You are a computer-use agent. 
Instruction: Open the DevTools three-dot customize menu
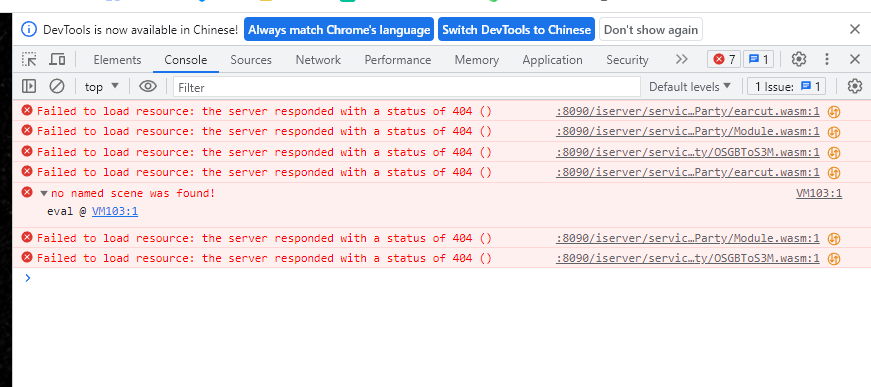[x=827, y=59]
